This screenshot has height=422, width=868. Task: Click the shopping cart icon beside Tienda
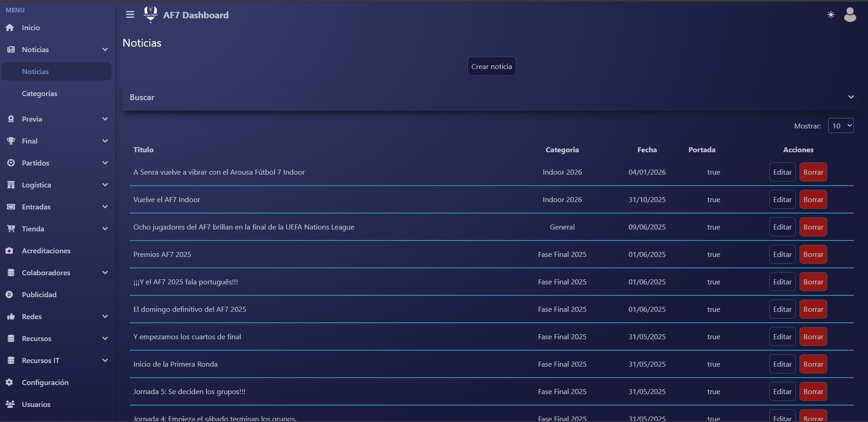pos(11,229)
